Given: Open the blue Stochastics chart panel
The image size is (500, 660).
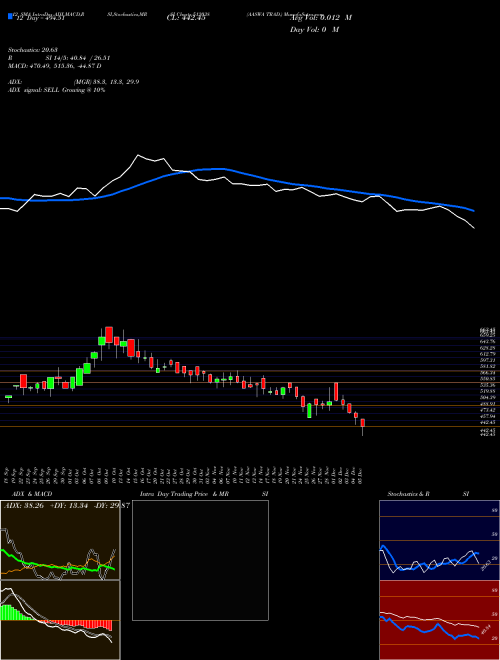Looking at the screenshot, I should (x=439, y=540).
